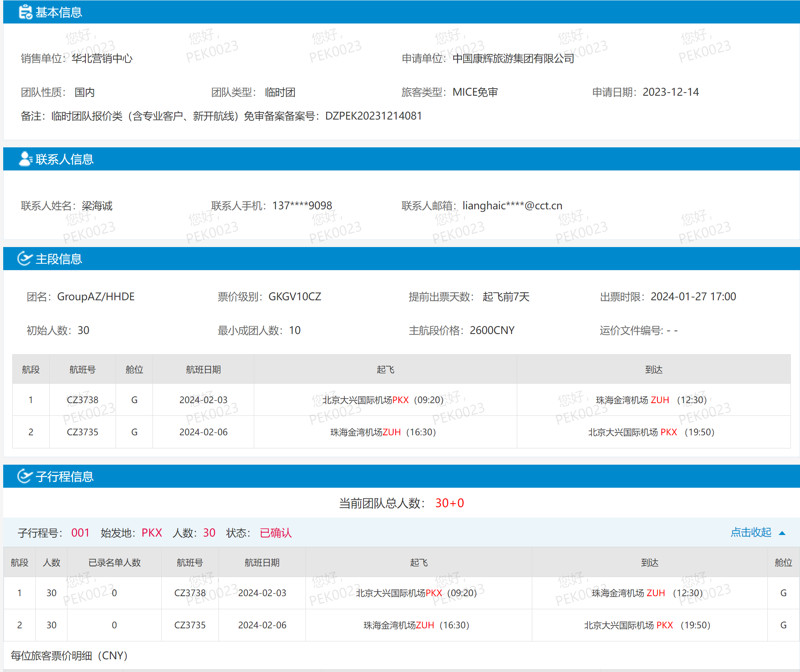The image size is (800, 672).
Task: Click the 每位旅客票价明细 (CNY) heading
Action: point(69,656)
